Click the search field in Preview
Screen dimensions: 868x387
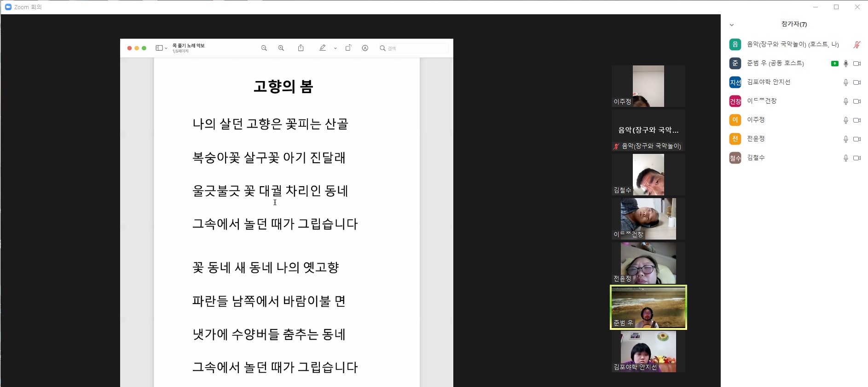click(413, 48)
